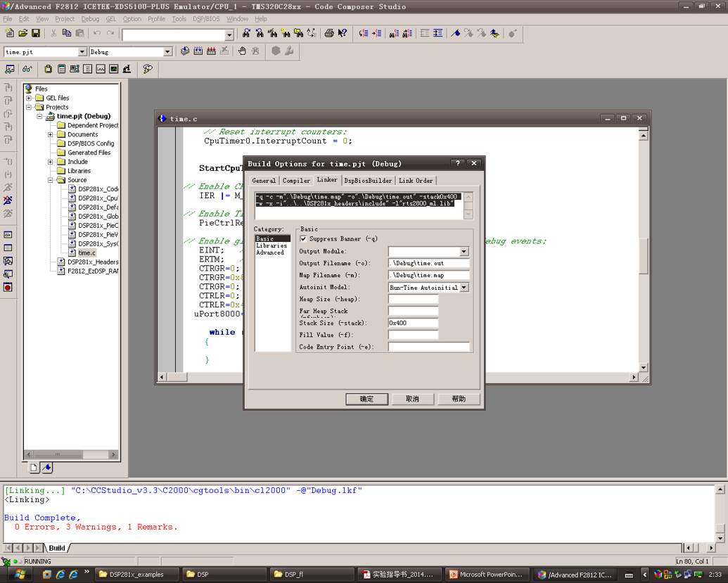
Task: Copy selection with the toolbar Copy icon
Action: point(67,33)
